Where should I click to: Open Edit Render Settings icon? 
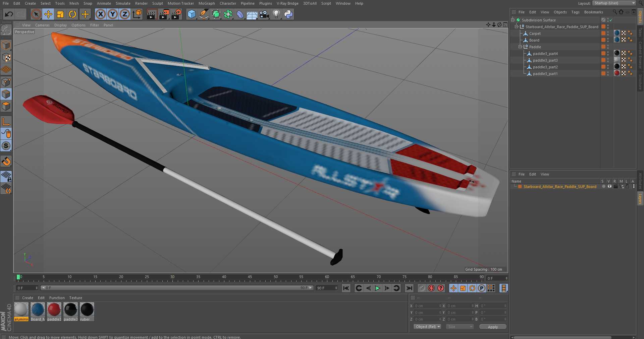click(176, 14)
